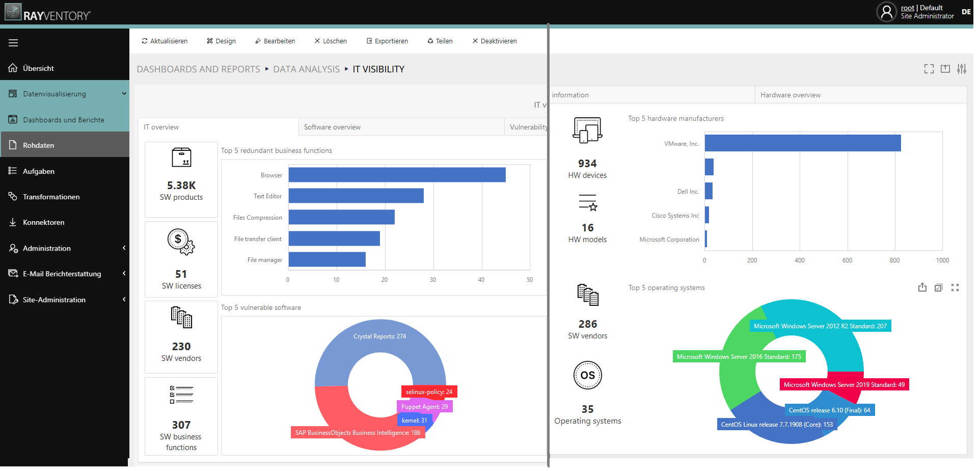Click the SW licenses dollar icon
This screenshot has width=980, height=471.
(181, 242)
